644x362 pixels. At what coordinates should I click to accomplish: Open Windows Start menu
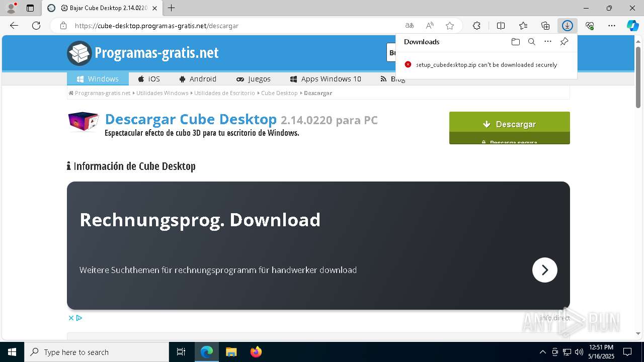point(12,352)
